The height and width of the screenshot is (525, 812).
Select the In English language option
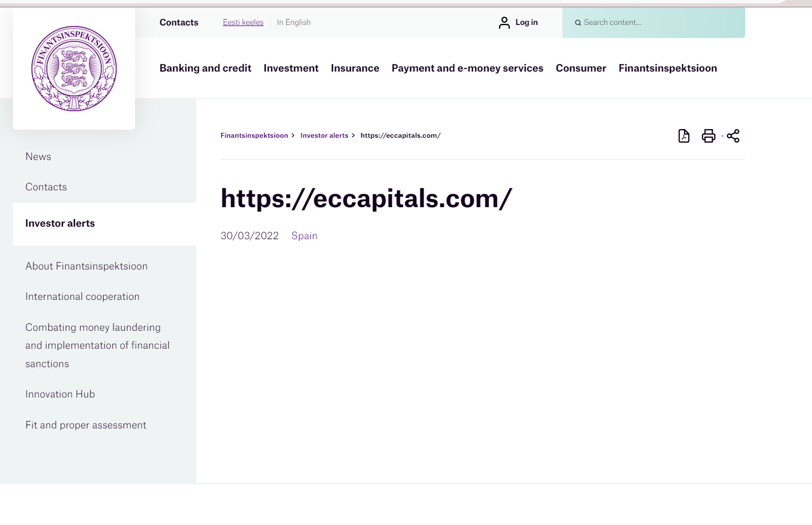pyautogui.click(x=294, y=22)
